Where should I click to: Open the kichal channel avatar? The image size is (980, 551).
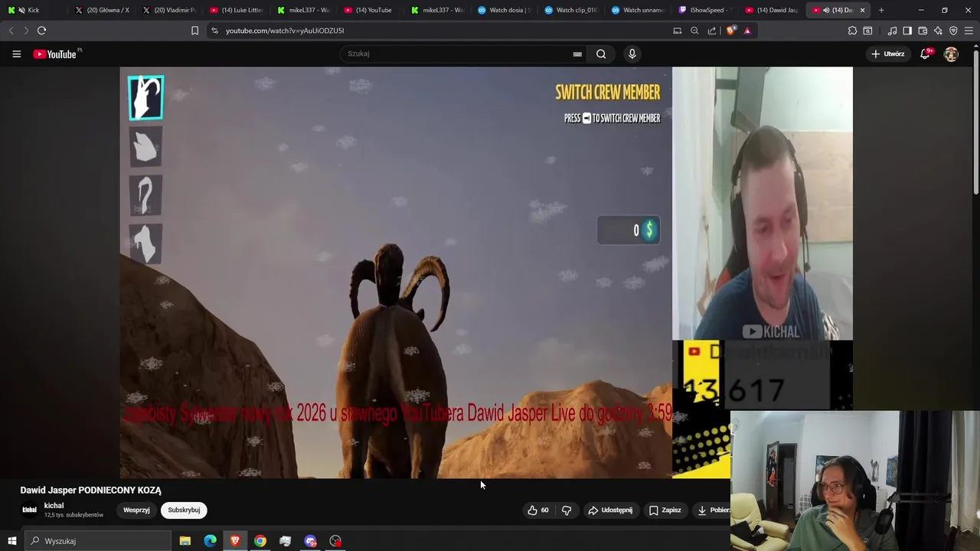[x=29, y=510]
